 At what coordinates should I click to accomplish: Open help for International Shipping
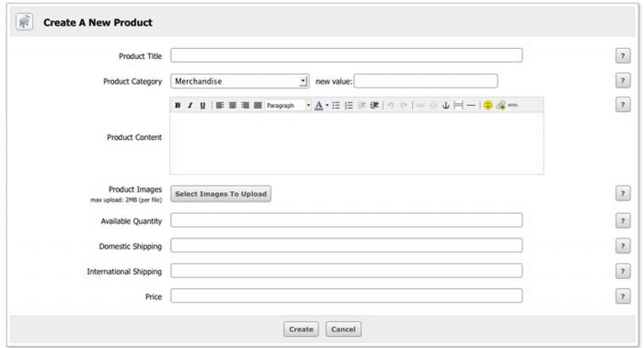click(x=623, y=270)
